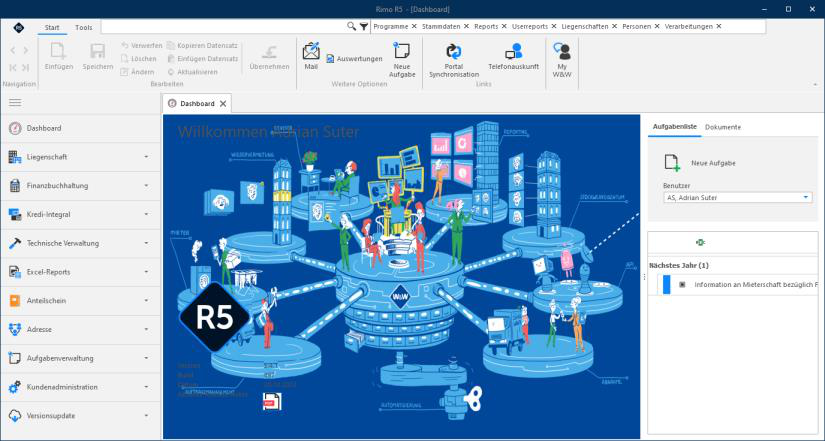Click the panel splitter handle dots
Screen dimensions: 825x441
click(x=644, y=277)
